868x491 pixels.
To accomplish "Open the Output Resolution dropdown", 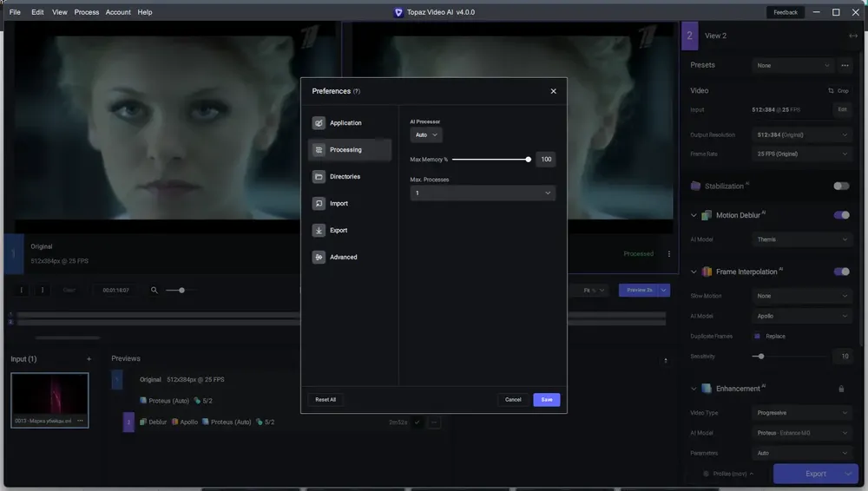I will (801, 135).
